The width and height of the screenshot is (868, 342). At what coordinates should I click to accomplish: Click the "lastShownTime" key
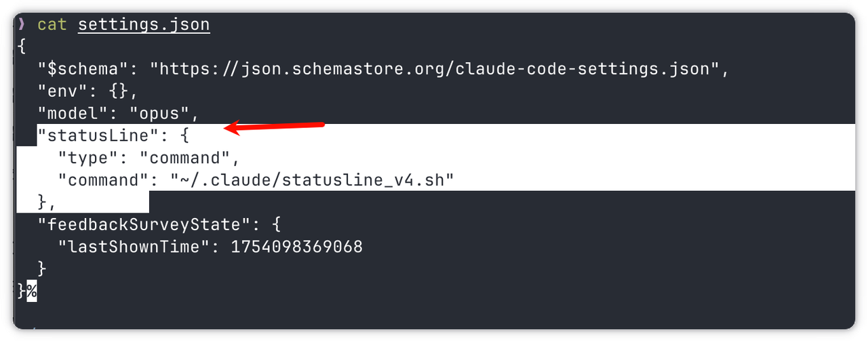(x=135, y=247)
